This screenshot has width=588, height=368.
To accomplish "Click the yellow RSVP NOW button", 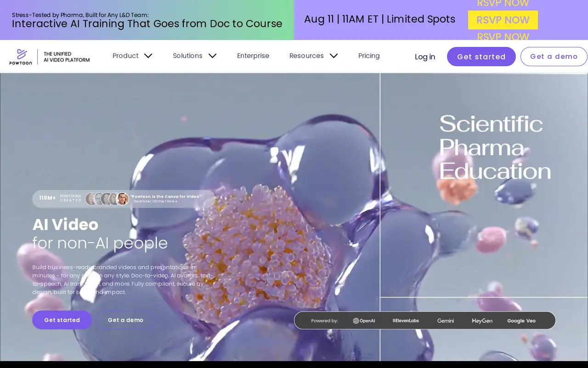I will coord(503,20).
